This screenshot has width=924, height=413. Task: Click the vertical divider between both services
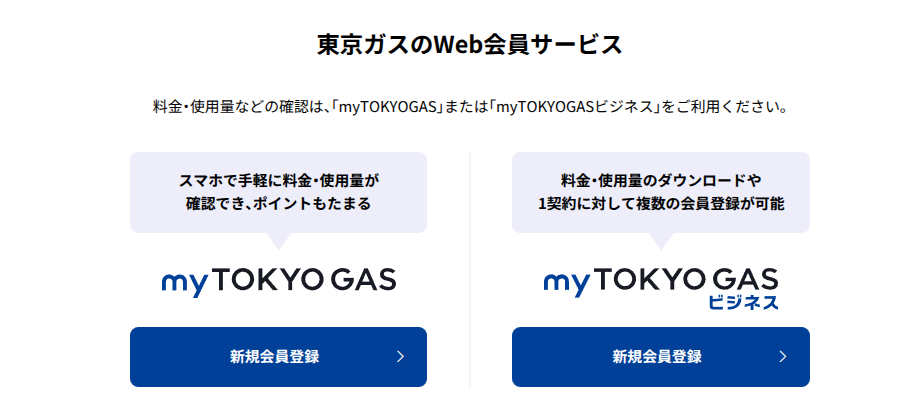pyautogui.click(x=470, y=268)
